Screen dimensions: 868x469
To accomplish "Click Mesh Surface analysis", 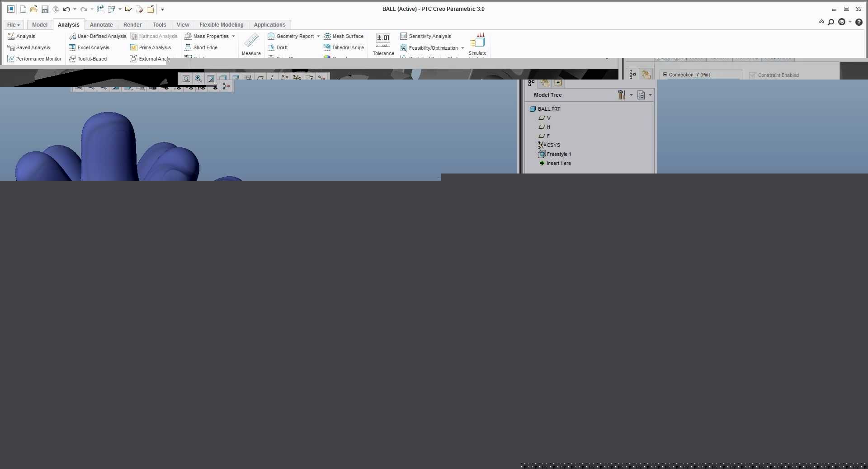I will pos(344,36).
